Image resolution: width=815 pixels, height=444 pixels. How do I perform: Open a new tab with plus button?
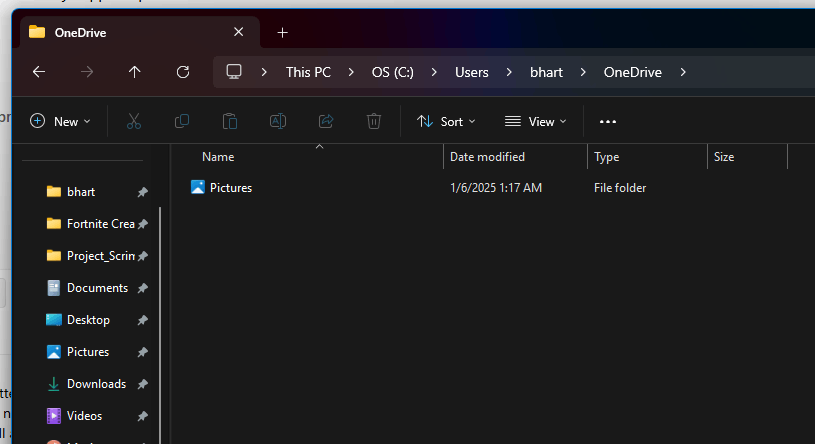(x=282, y=33)
